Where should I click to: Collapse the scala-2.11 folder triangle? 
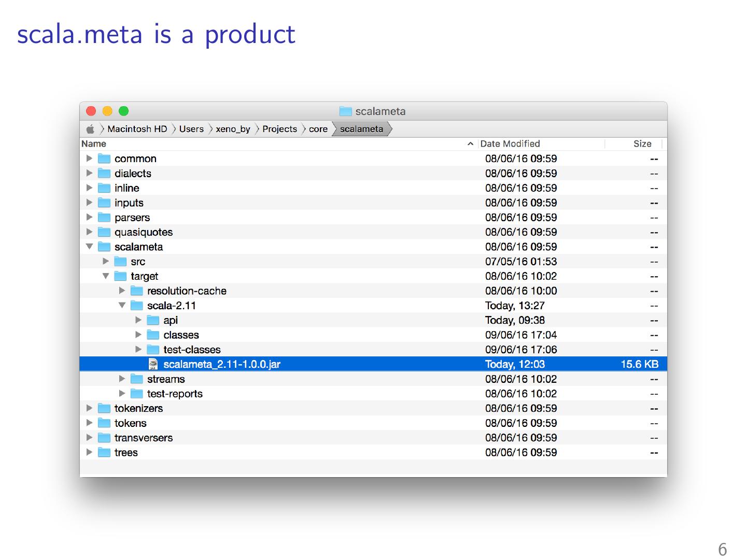[122, 306]
